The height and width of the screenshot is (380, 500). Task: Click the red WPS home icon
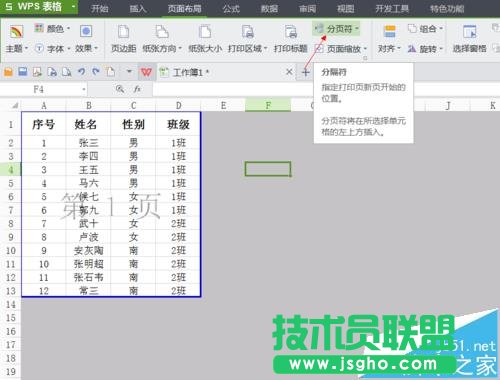(146, 72)
